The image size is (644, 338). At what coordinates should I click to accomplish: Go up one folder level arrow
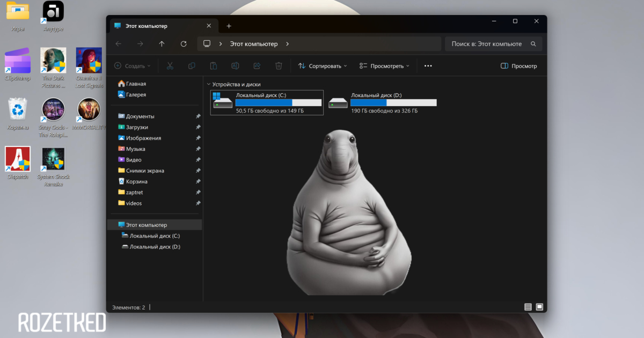click(x=162, y=44)
